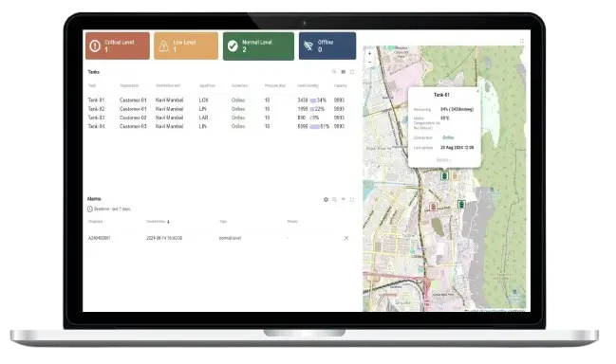Search the Tanks table via magnifier icon
This screenshot has width=616, height=364.
[x=334, y=72]
